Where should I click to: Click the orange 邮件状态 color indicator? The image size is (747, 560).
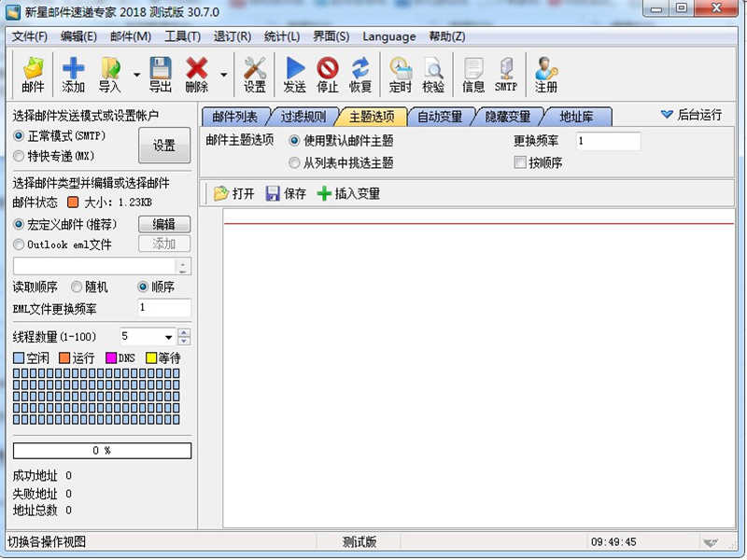pyautogui.click(x=73, y=203)
